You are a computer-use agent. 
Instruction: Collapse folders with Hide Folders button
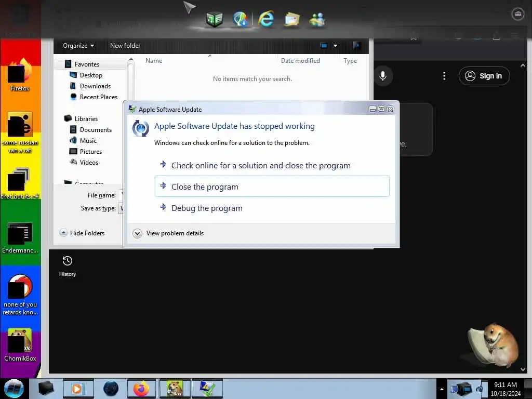pyautogui.click(x=82, y=233)
